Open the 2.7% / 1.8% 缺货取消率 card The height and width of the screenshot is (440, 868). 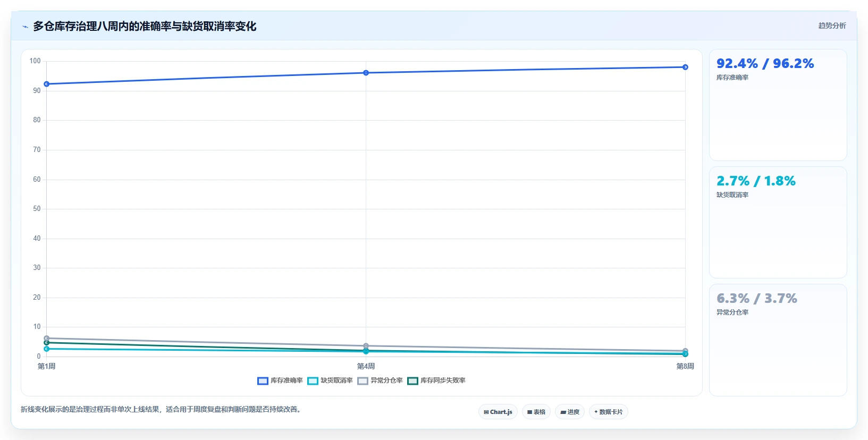[778, 223]
